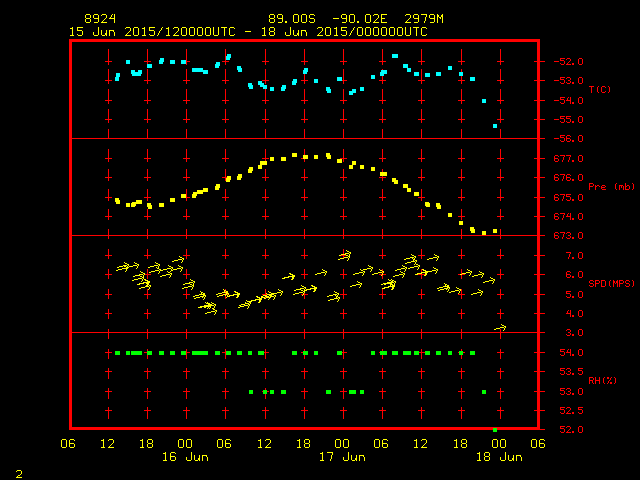Select the T(C) temperature axis label
This screenshot has height=480, width=640.
pyautogui.click(x=599, y=90)
